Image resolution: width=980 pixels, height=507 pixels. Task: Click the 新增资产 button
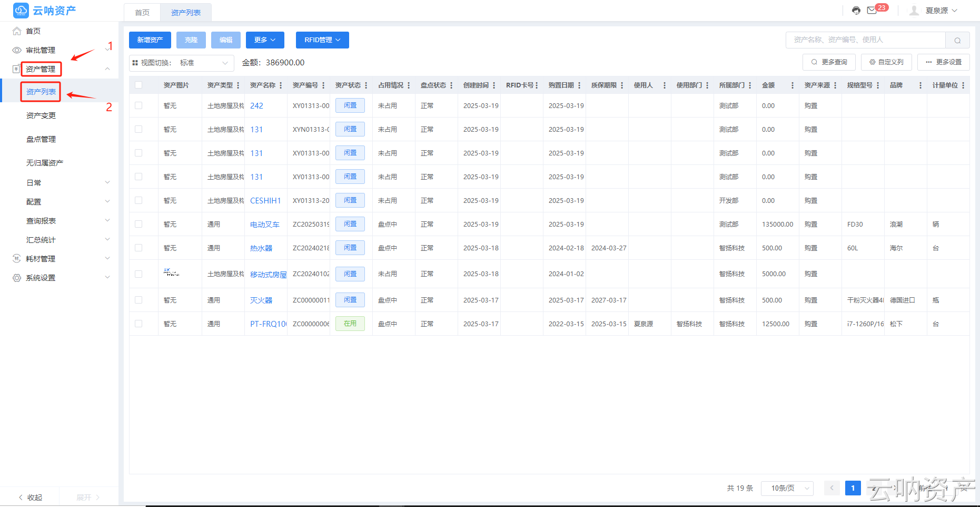click(150, 40)
